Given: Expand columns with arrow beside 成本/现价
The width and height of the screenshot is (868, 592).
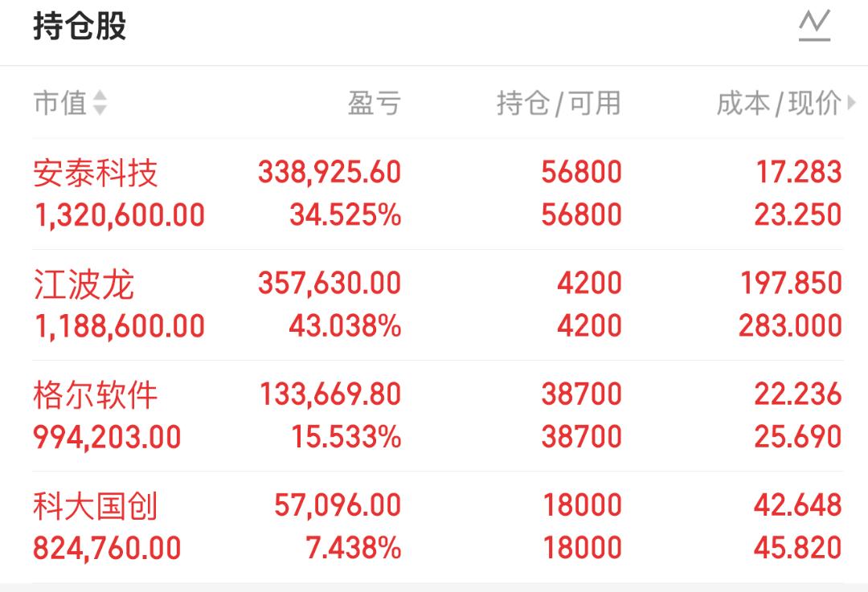Looking at the screenshot, I should pyautogui.click(x=852, y=103).
